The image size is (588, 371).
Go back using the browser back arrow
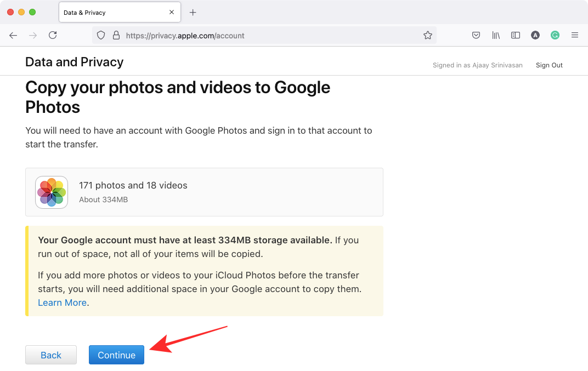[x=13, y=35]
